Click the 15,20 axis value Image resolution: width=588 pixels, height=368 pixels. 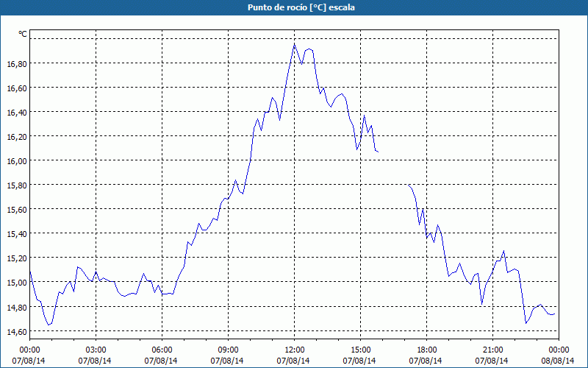click(x=17, y=258)
